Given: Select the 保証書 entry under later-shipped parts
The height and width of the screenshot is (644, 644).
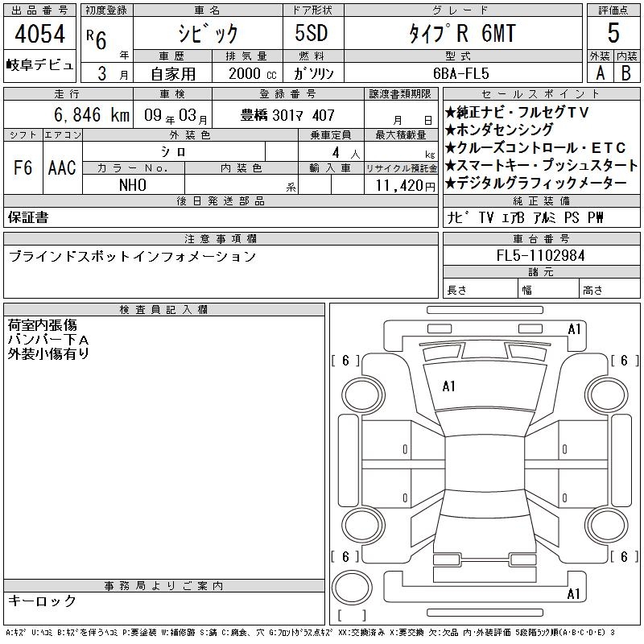Looking at the screenshot, I should click(x=28, y=217).
